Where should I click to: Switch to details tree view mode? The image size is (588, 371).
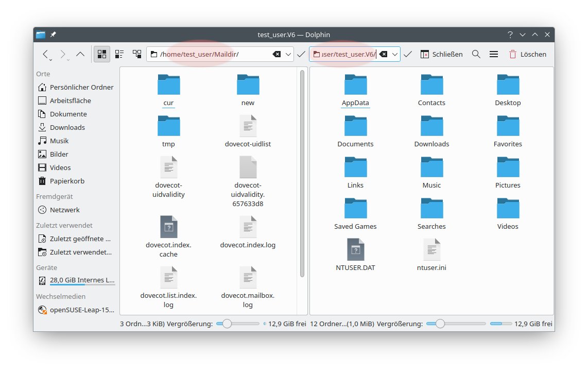[137, 54]
